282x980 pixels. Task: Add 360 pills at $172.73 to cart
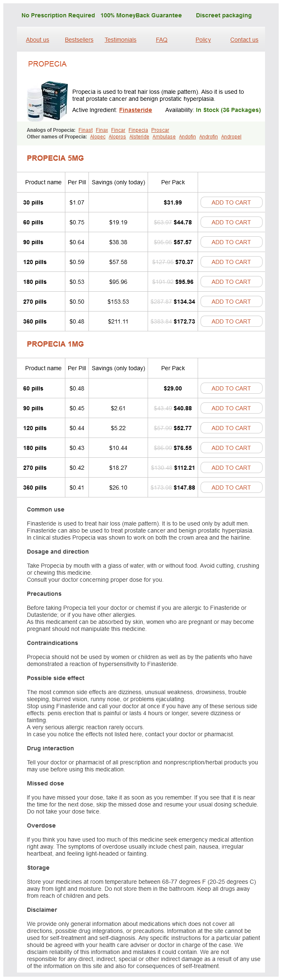tap(231, 321)
